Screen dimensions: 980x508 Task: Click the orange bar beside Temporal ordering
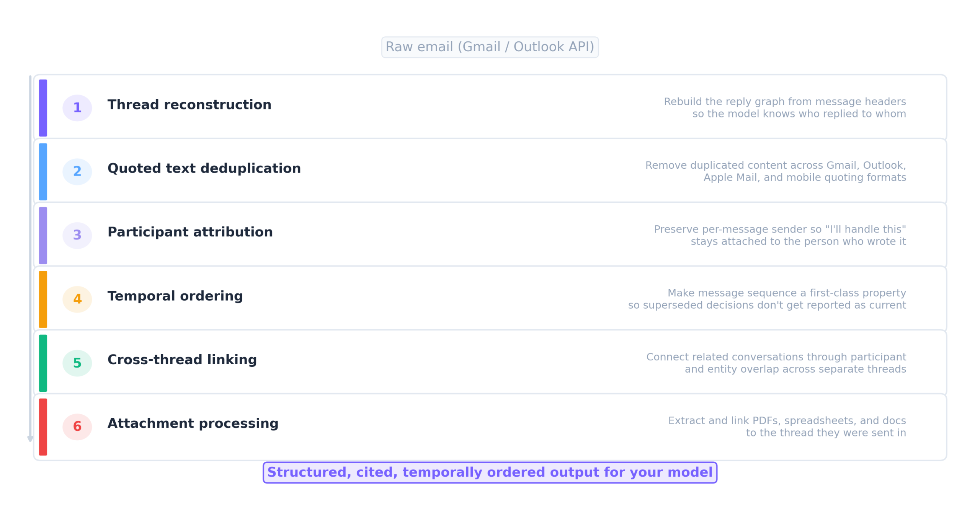(43, 299)
